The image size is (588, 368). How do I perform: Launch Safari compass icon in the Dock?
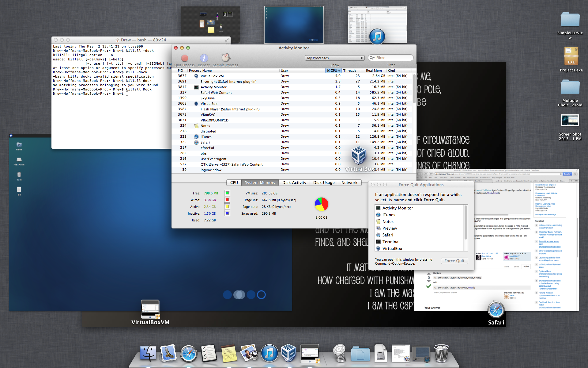tap(189, 354)
